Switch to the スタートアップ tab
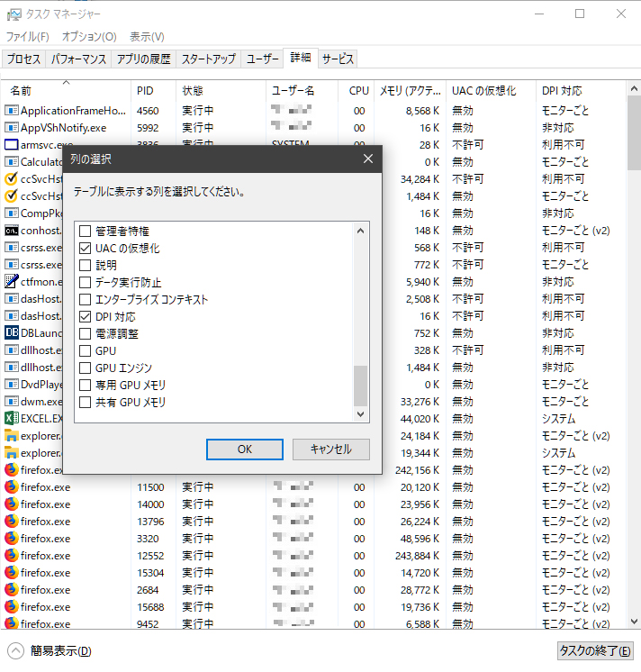This screenshot has width=641, height=672. [208, 59]
